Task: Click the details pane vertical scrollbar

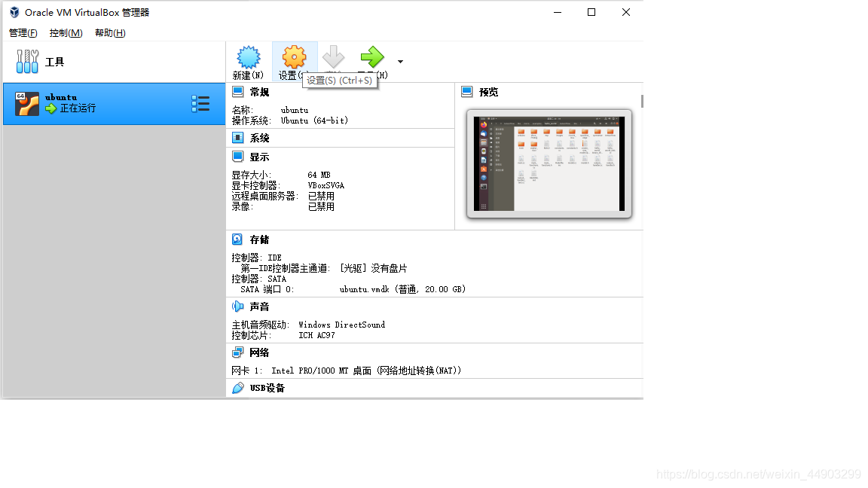Action: point(642,101)
